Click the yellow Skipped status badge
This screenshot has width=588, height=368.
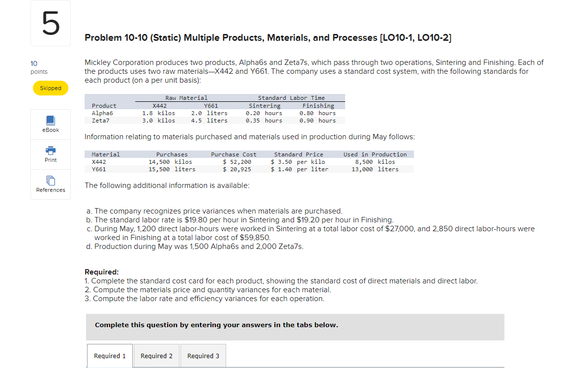(x=50, y=88)
